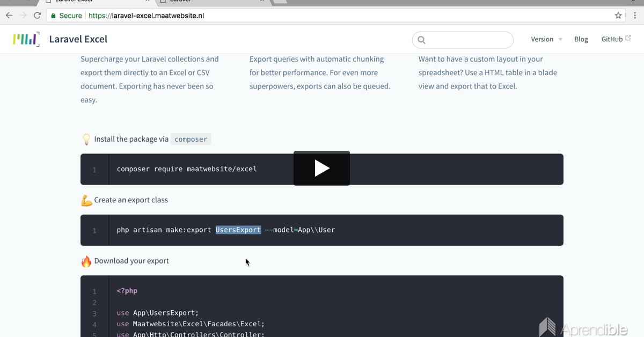The width and height of the screenshot is (644, 337).
Task: Click the Export queries with automatic chunking paragraph
Action: (320, 72)
